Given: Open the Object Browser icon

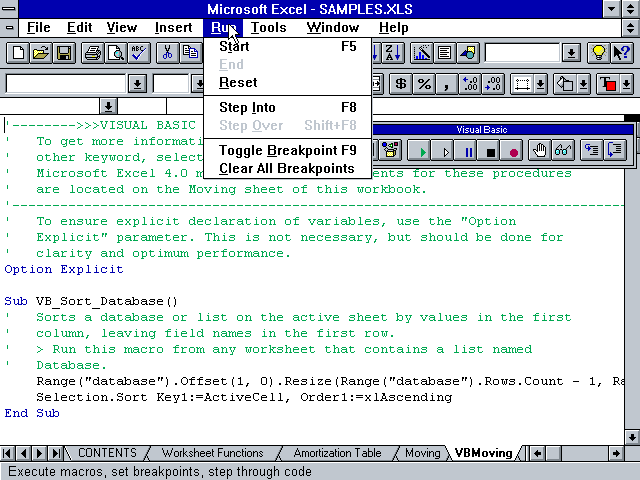Looking at the screenshot, I should point(389,151).
